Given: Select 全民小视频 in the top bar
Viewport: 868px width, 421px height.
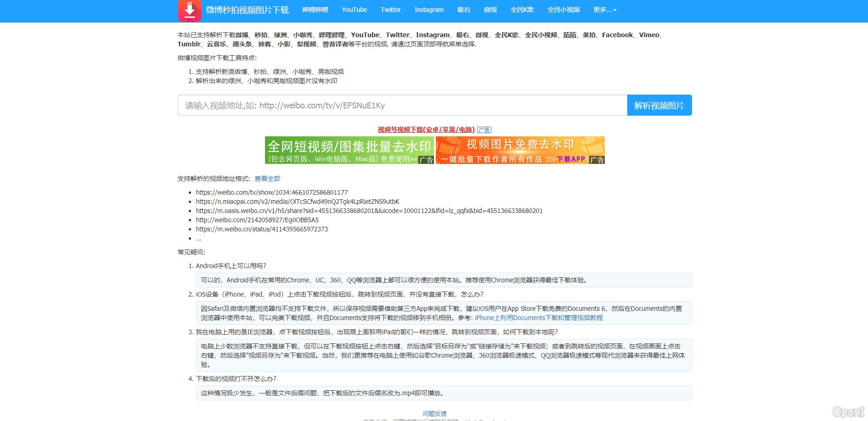Looking at the screenshot, I should click(x=564, y=10).
